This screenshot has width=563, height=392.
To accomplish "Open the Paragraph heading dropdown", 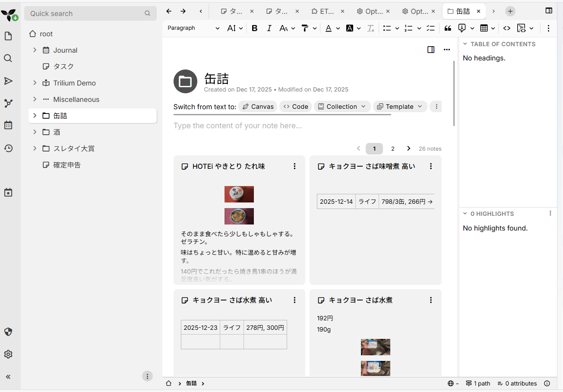I will point(193,28).
